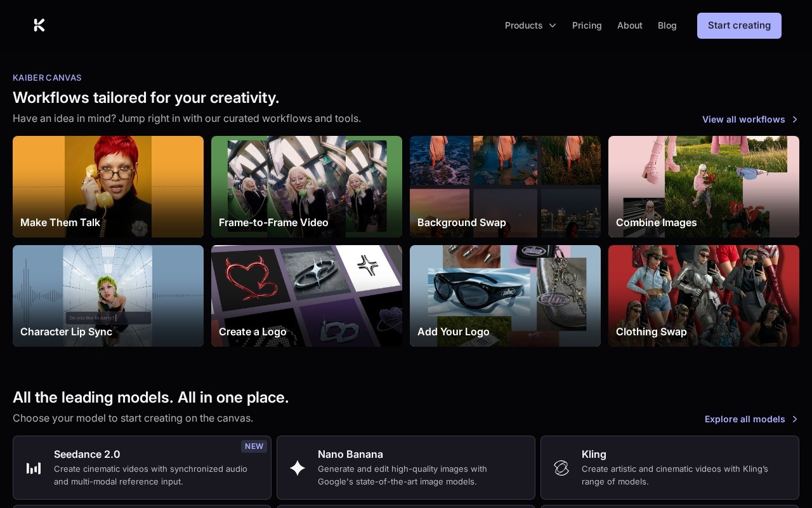Image resolution: width=812 pixels, height=508 pixels.
Task: Open the Make Them Talk workflow
Action: [108, 187]
